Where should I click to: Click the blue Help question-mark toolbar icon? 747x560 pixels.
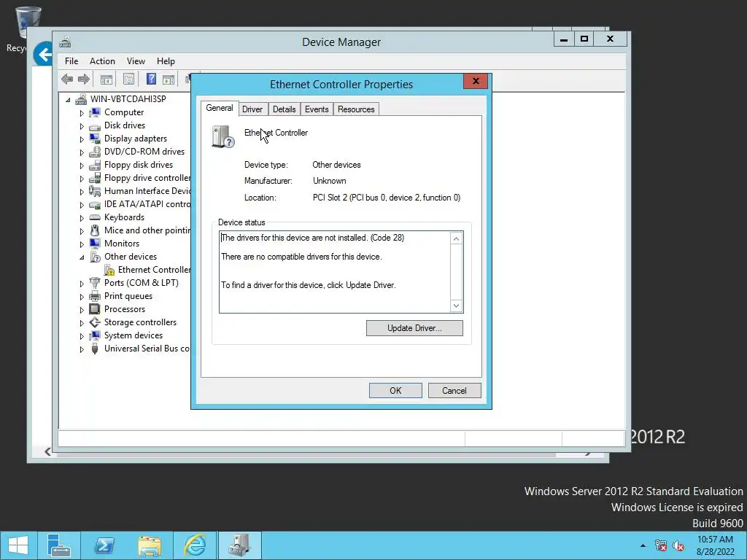tap(151, 79)
